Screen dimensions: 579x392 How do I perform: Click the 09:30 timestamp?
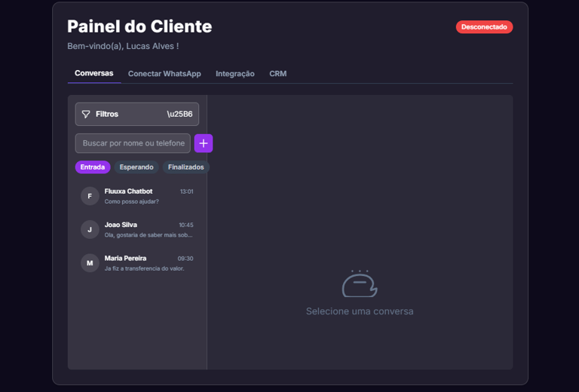(185, 259)
